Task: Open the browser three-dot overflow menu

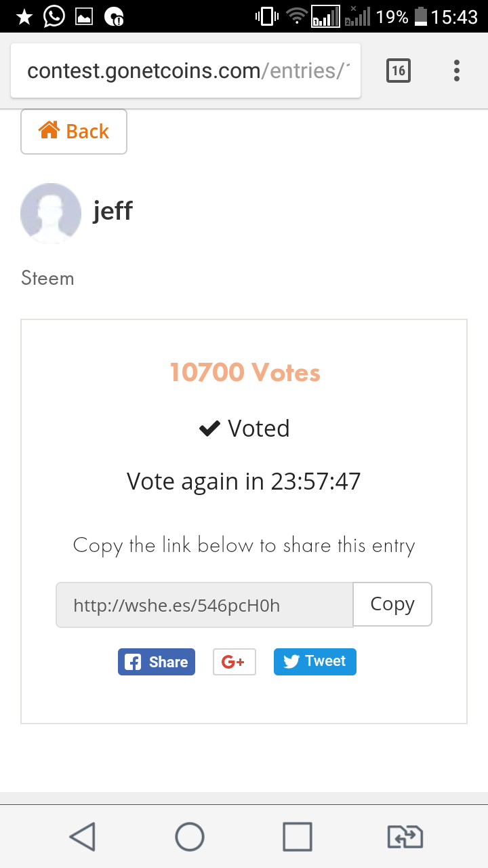Action: click(457, 71)
